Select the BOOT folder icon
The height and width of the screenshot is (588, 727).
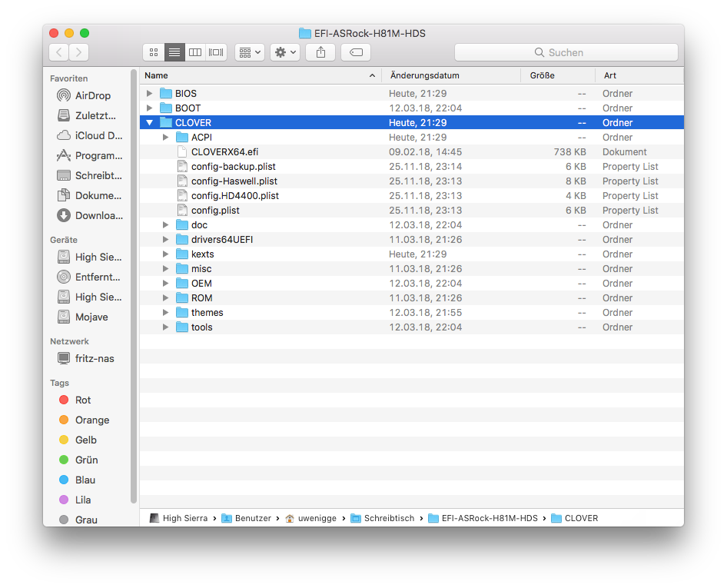(x=166, y=108)
